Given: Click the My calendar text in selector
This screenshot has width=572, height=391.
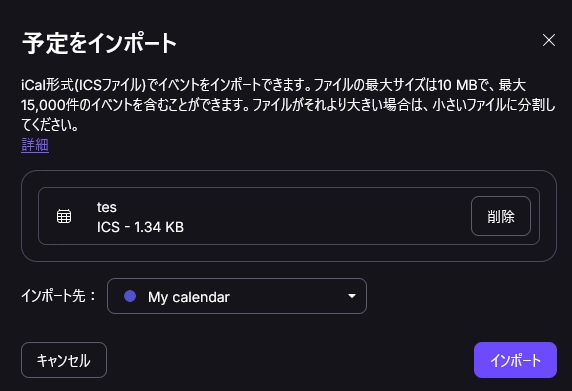Looking at the screenshot, I should click(x=189, y=297).
